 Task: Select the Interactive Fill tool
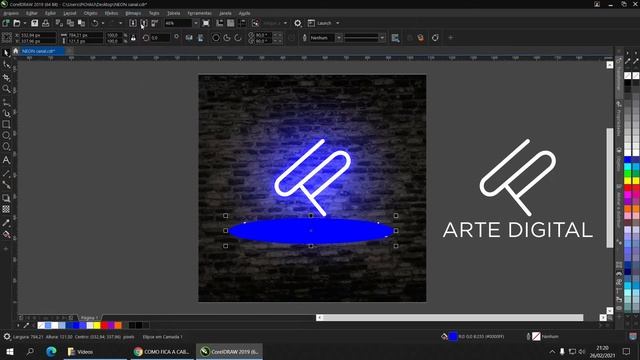(x=6, y=234)
